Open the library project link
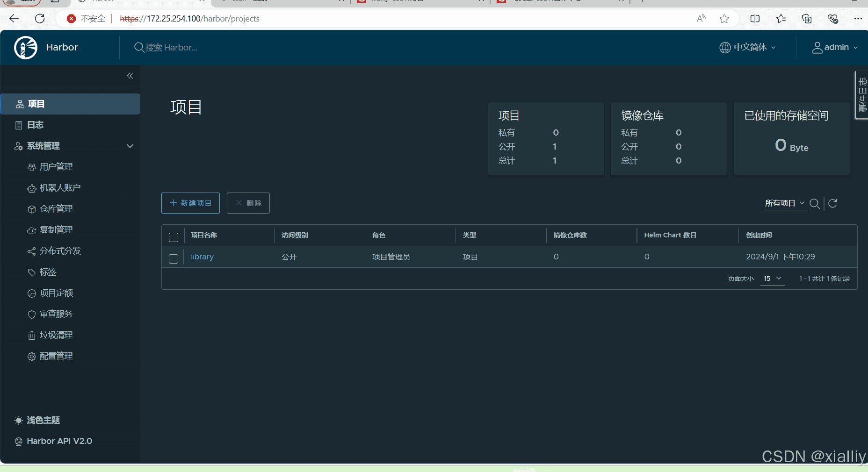868x472 pixels. (202, 257)
